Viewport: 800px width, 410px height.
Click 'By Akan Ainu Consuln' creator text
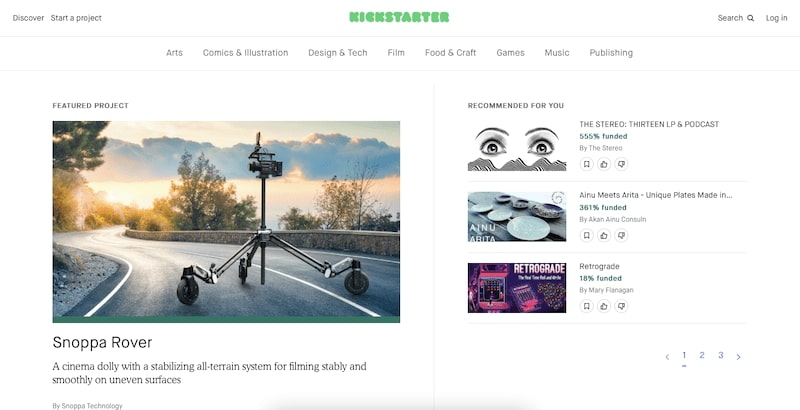(613, 219)
